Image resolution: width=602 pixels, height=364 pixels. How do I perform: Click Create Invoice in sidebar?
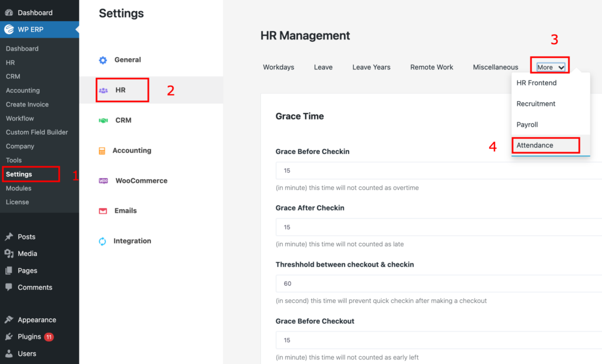tap(27, 105)
